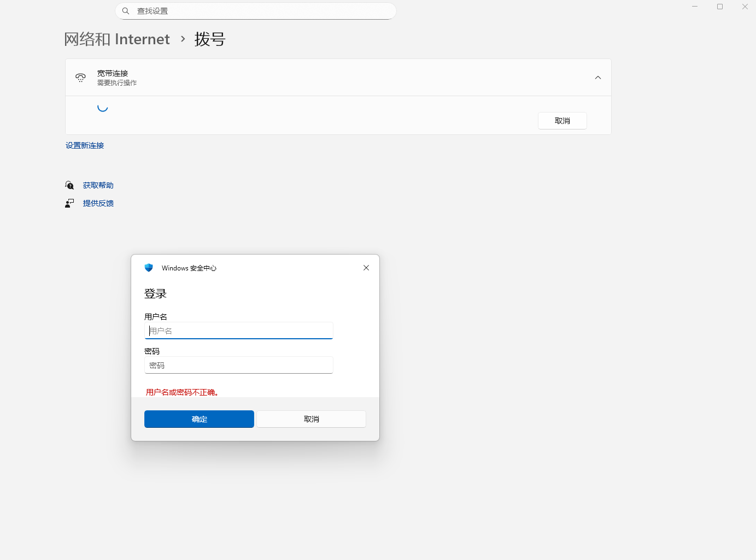Open 设置新连接 to create a new connection

[x=84, y=145]
